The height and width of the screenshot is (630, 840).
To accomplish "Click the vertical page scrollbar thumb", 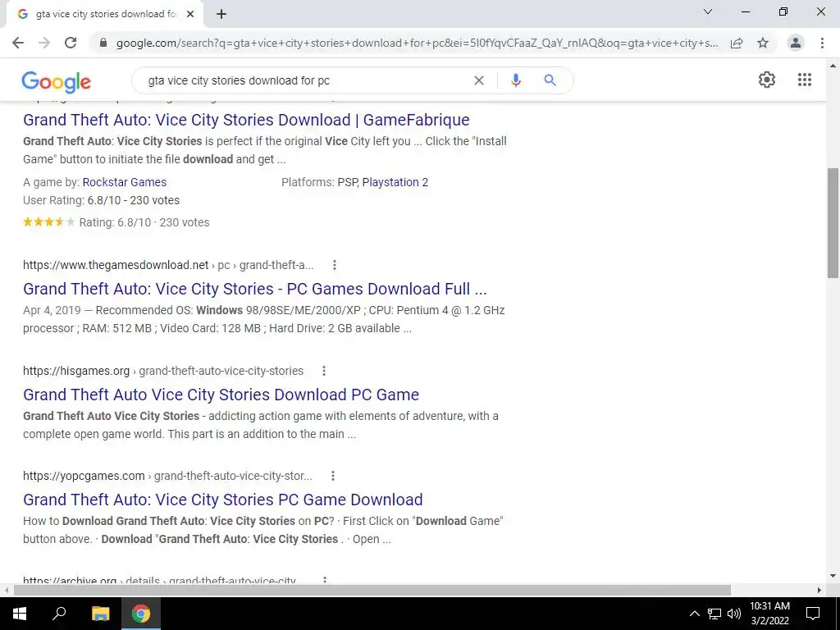I will pyautogui.click(x=833, y=222).
